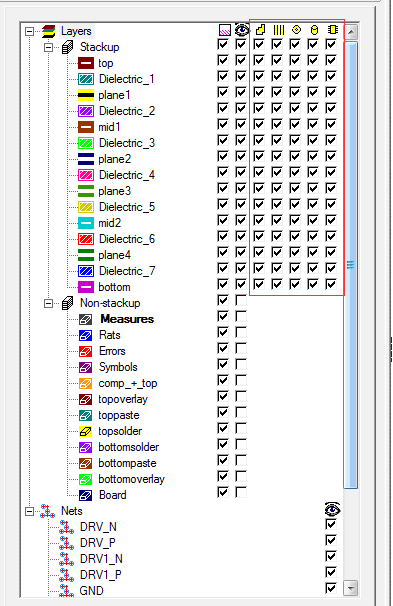
Task: Collapse the Stackup group
Action: click(48, 48)
